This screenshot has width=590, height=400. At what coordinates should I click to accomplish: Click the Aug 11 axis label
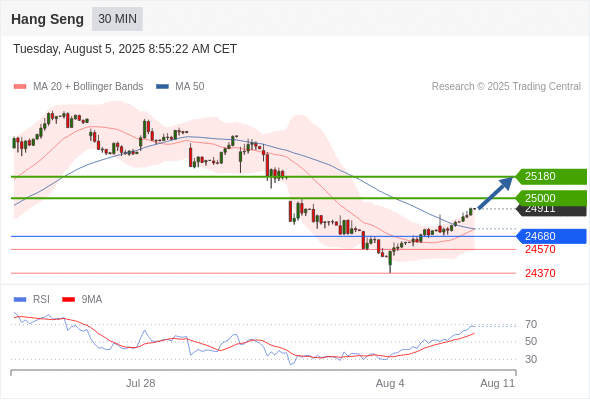pos(497,383)
